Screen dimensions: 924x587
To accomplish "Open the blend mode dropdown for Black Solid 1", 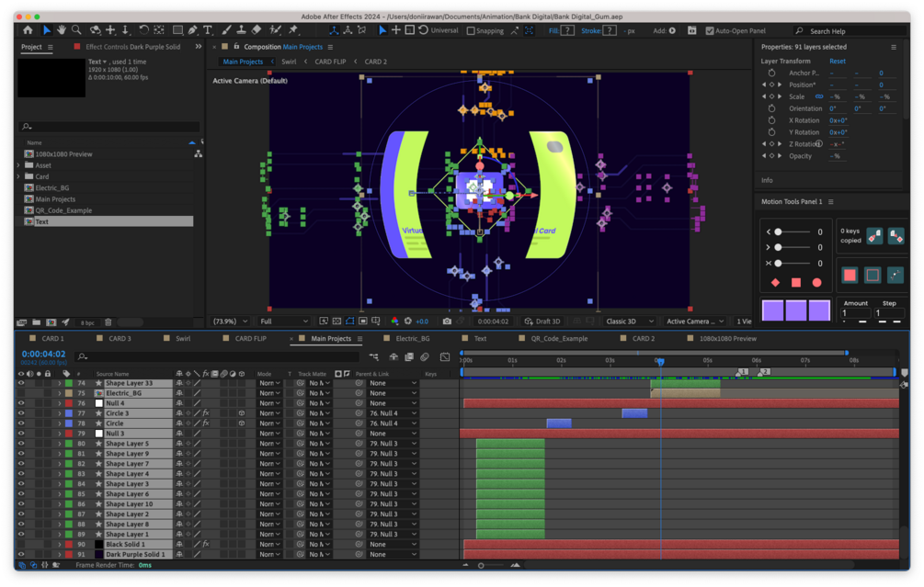I will 269,545.
